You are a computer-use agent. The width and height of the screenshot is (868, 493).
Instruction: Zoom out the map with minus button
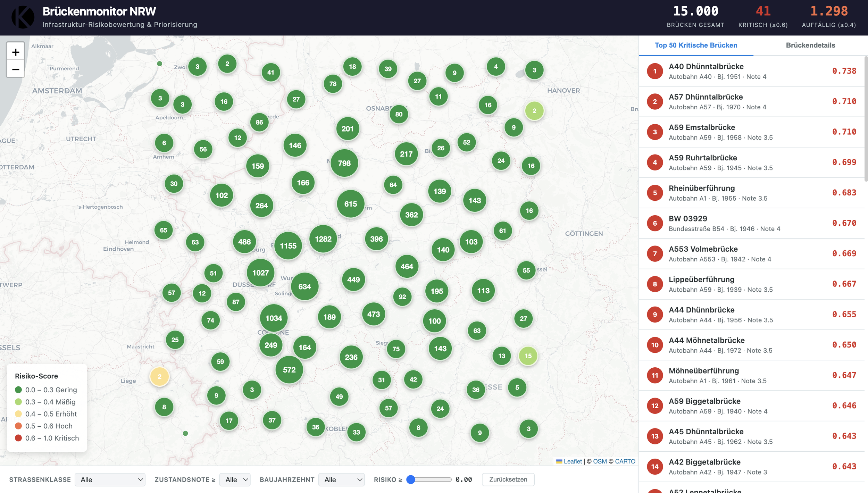click(16, 69)
